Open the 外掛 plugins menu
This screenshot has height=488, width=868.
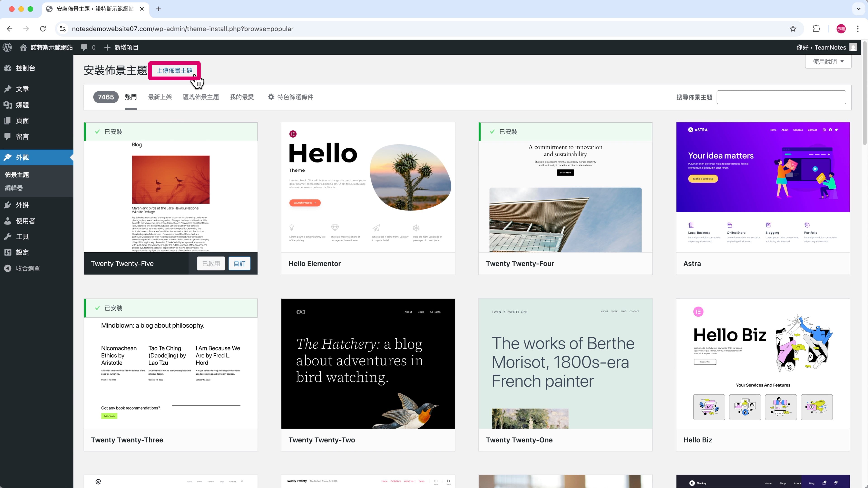click(22, 205)
